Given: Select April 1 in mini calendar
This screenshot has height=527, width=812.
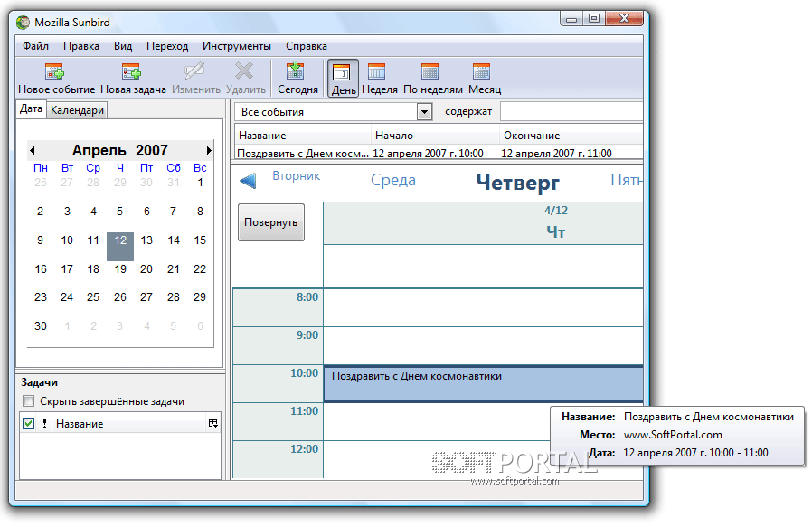Looking at the screenshot, I should click(x=200, y=183).
